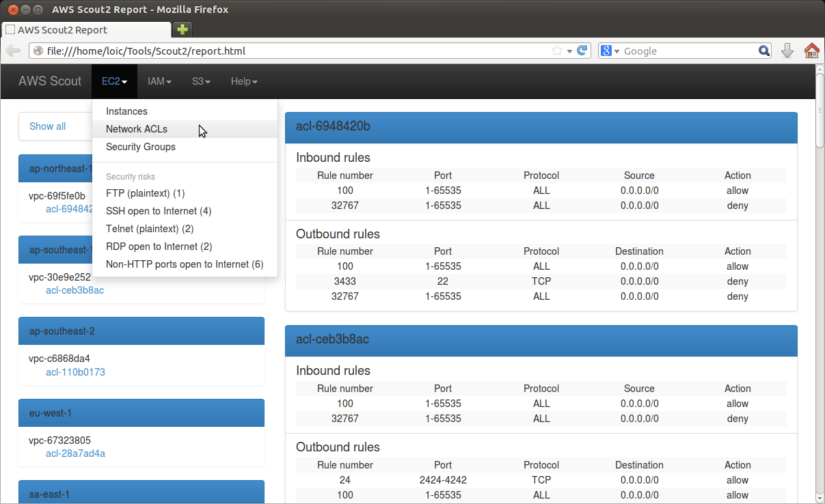
Task: Close the Firefox window
Action: pyautogui.click(x=13, y=10)
